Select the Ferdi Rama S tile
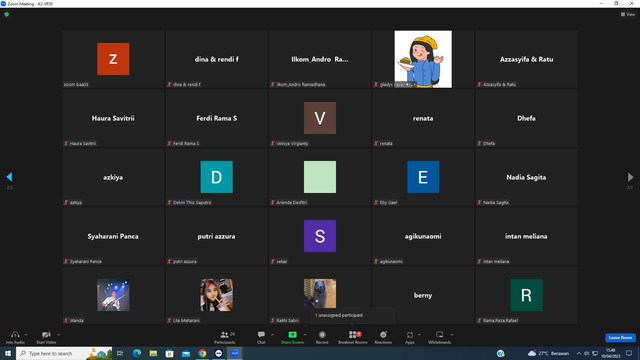The image size is (640, 360). 216,118
